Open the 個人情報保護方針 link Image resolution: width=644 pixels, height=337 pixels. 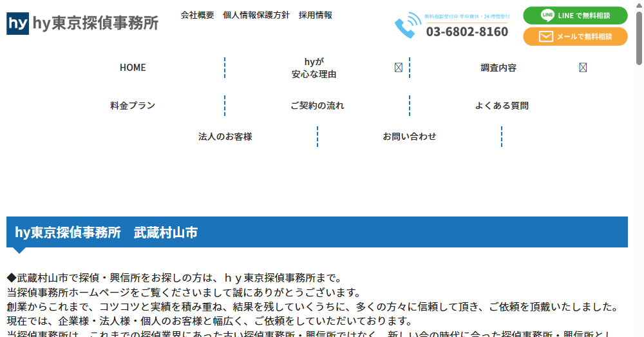pyautogui.click(x=256, y=15)
